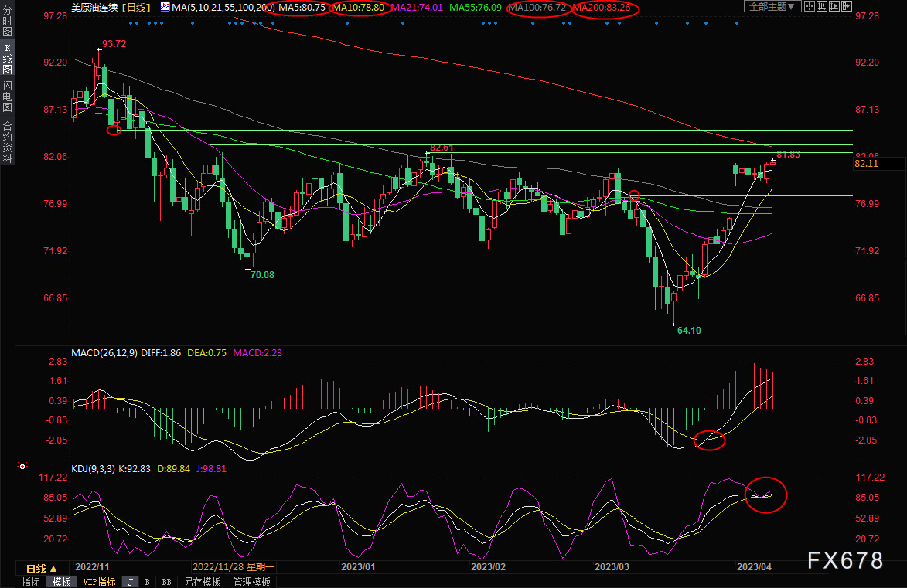Click 另存模板 save template button
907x588 pixels.
(x=203, y=582)
